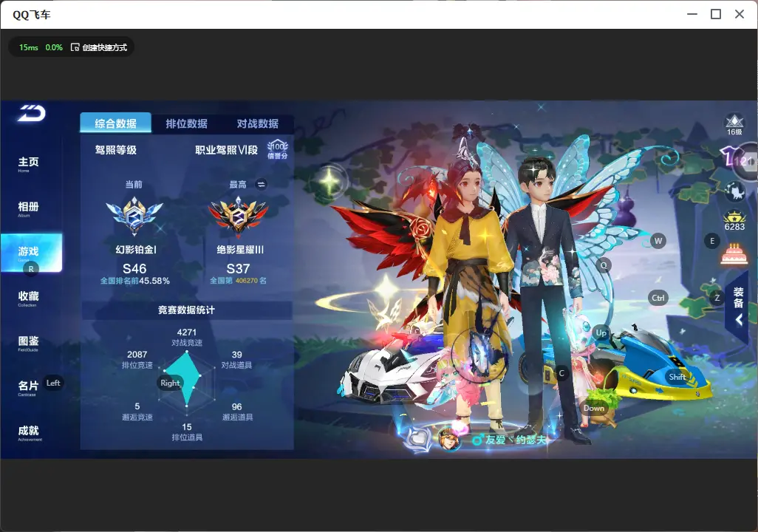Click the 幻影铂金I current rank emblem

[134, 216]
